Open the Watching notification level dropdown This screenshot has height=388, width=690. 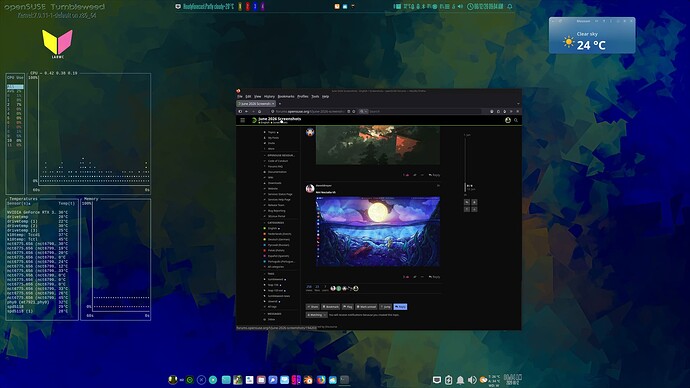316,315
